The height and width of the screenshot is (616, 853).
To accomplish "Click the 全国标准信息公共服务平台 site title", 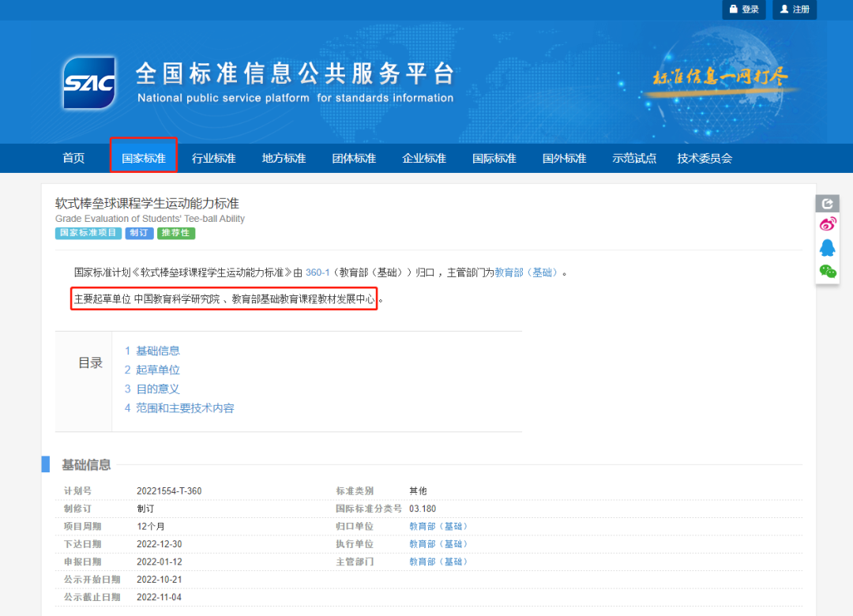I will tap(295, 73).
